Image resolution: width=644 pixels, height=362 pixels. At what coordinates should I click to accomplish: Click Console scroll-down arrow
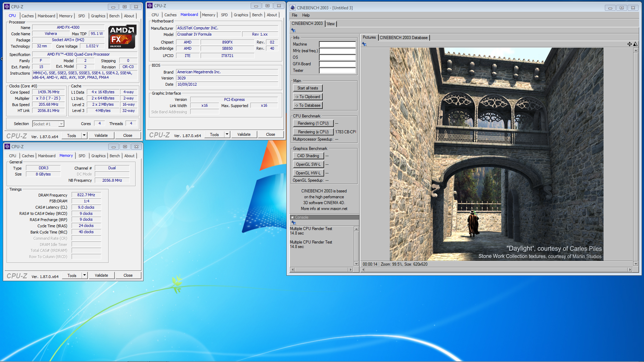click(356, 264)
